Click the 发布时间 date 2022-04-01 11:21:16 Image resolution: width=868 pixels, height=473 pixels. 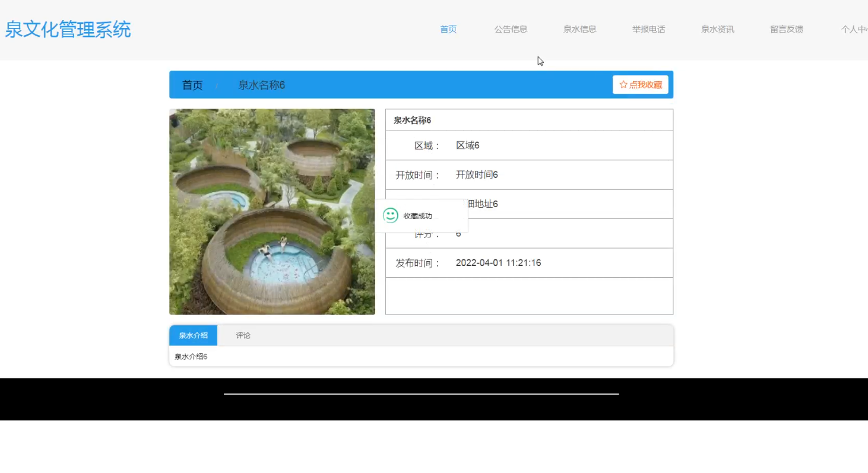498,263
